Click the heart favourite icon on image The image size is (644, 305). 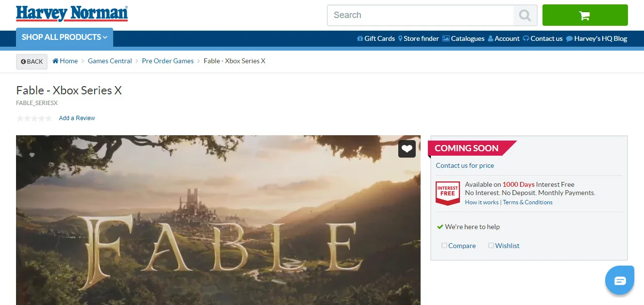(x=407, y=149)
